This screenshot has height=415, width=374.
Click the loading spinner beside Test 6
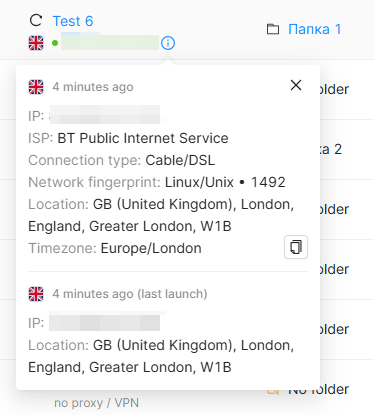(x=36, y=20)
